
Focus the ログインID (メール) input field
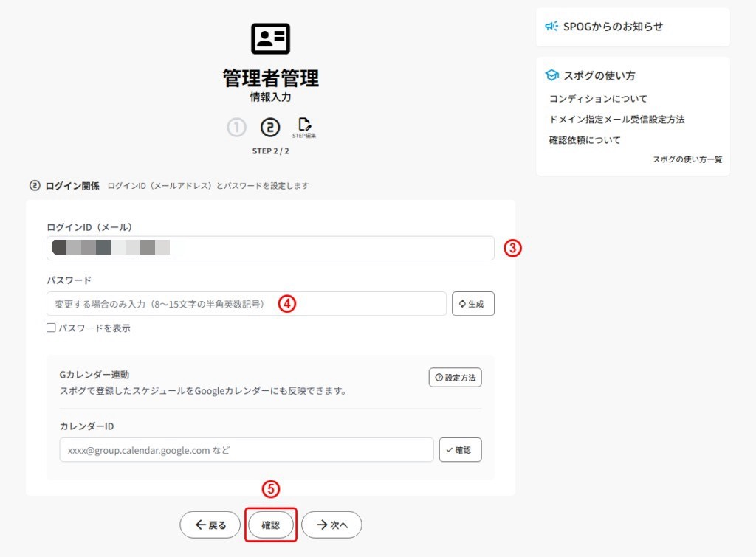(270, 248)
